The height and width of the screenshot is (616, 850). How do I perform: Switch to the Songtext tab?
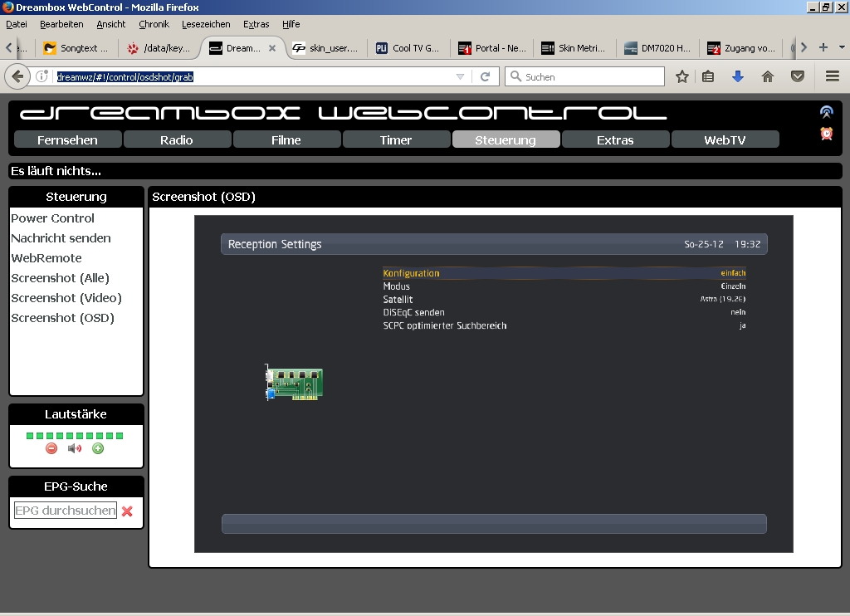76,48
